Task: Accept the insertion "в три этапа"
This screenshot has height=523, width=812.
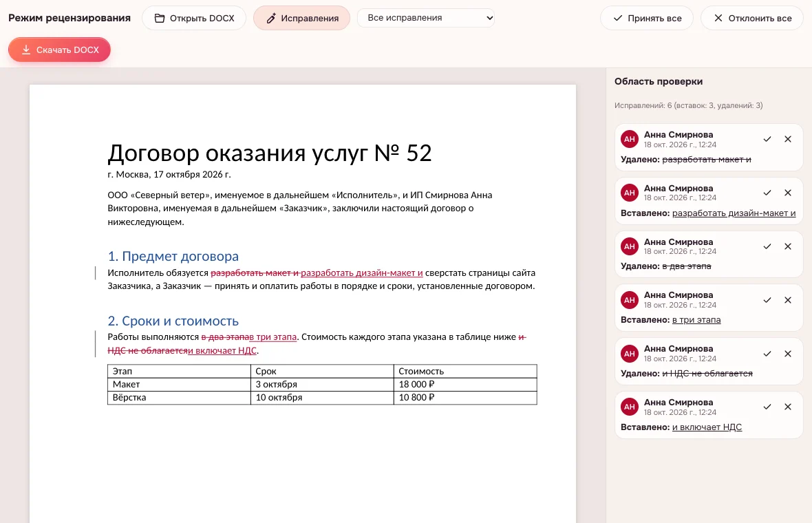Action: click(767, 300)
